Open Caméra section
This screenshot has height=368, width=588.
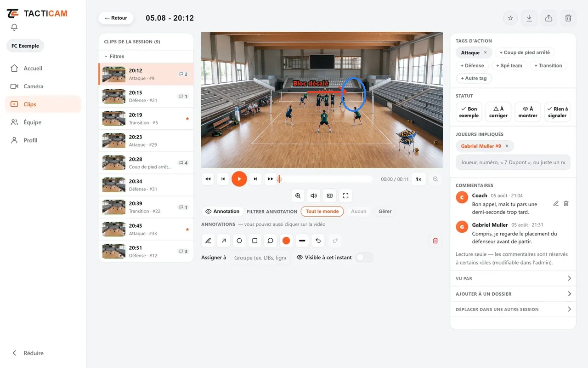tap(43, 86)
